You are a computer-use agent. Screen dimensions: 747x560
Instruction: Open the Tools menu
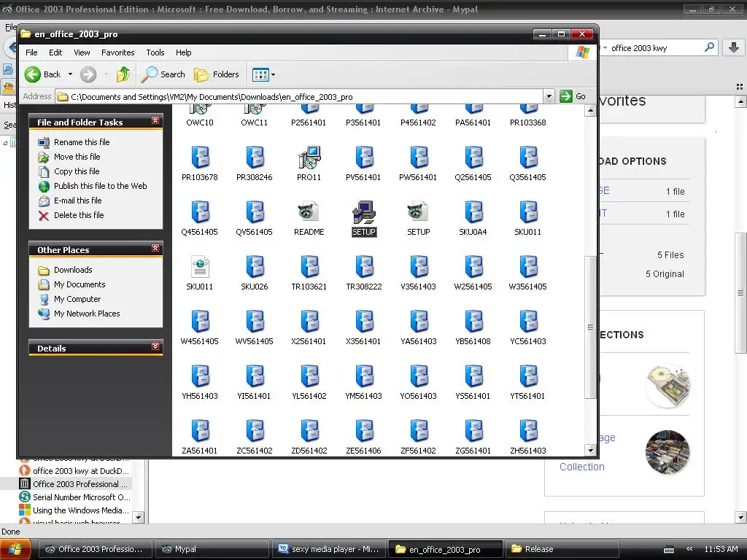click(x=155, y=52)
